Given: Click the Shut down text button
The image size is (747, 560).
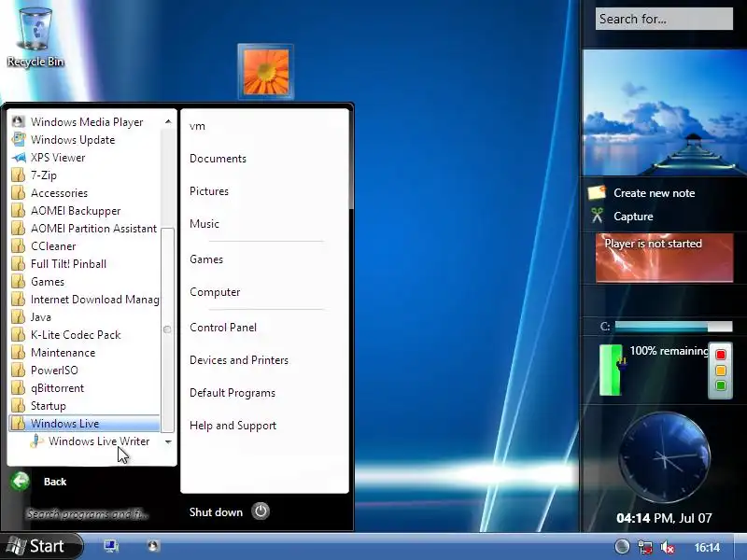Looking at the screenshot, I should pos(216,511).
